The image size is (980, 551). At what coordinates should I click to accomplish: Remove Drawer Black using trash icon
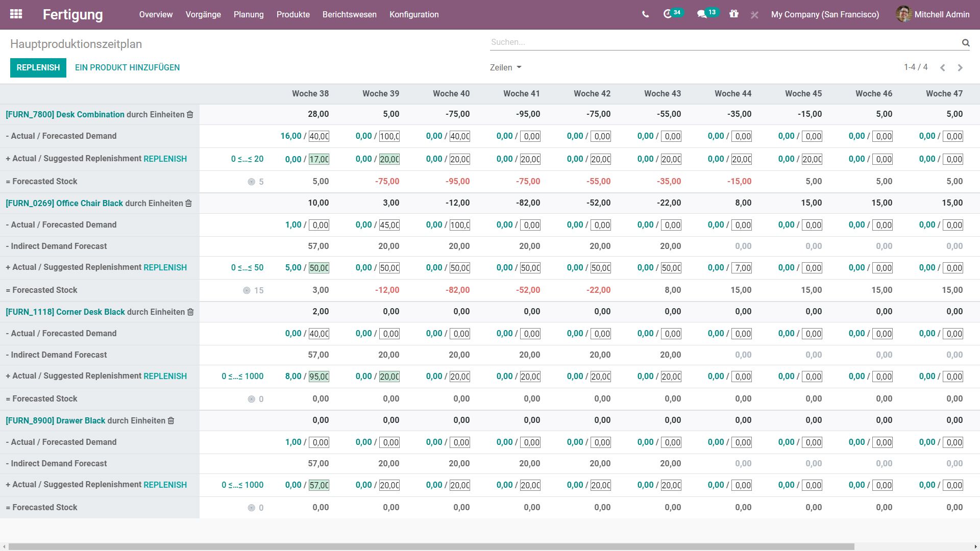point(171,421)
